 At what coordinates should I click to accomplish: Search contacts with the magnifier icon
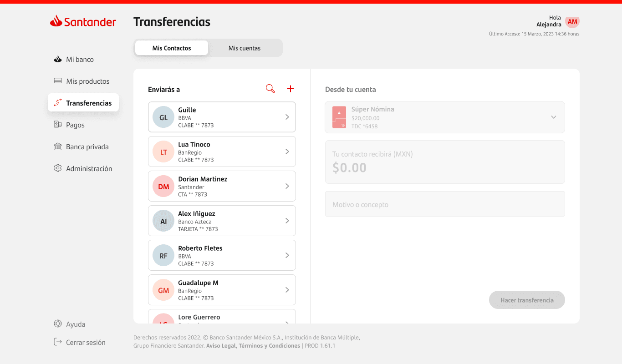[270, 89]
